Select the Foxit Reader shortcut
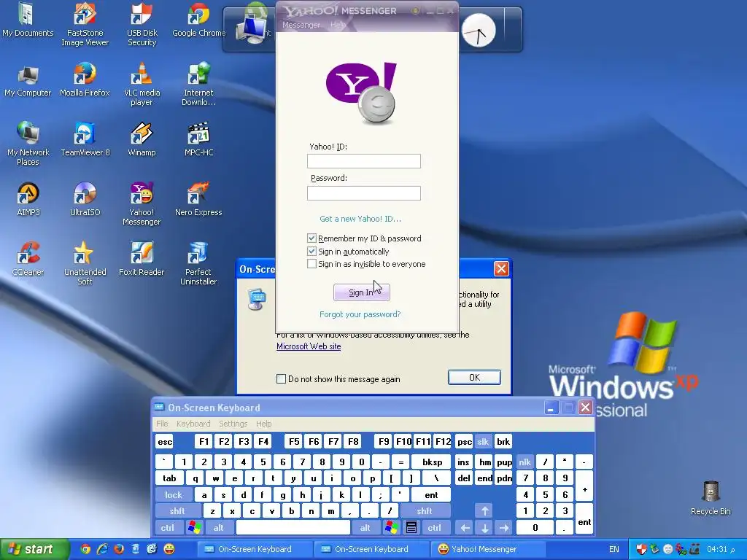 [142, 259]
